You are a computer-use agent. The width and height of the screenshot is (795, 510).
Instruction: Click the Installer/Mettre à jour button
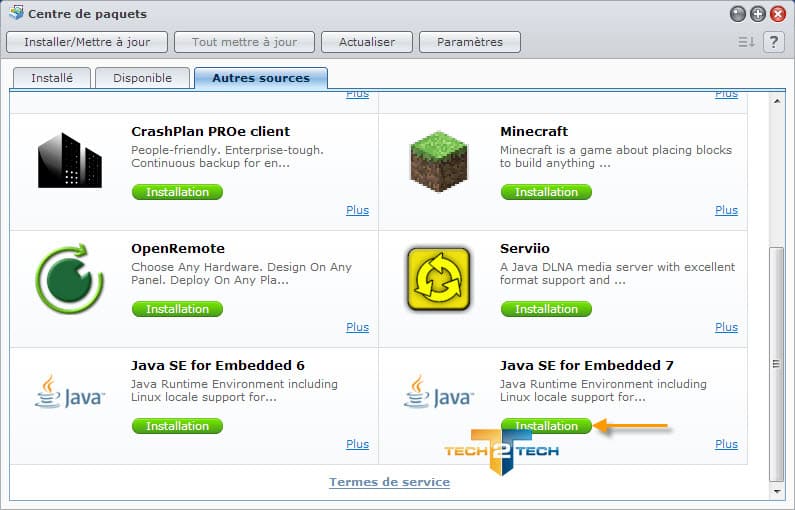[87, 42]
